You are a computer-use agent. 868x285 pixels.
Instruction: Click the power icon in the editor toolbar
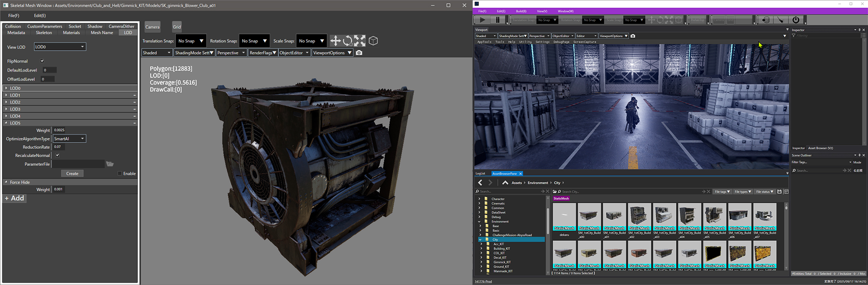coord(796,20)
